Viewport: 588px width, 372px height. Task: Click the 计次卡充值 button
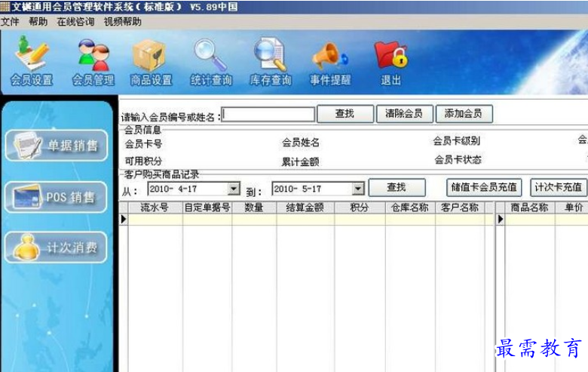[559, 187]
